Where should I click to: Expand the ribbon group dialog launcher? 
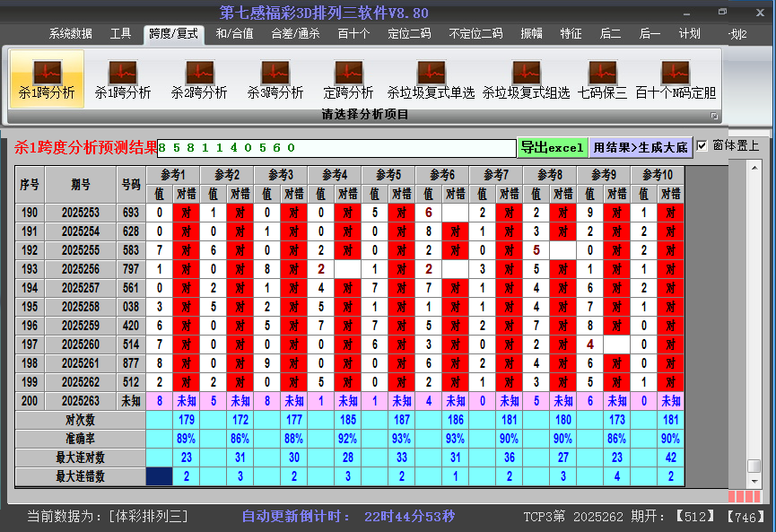(715, 116)
